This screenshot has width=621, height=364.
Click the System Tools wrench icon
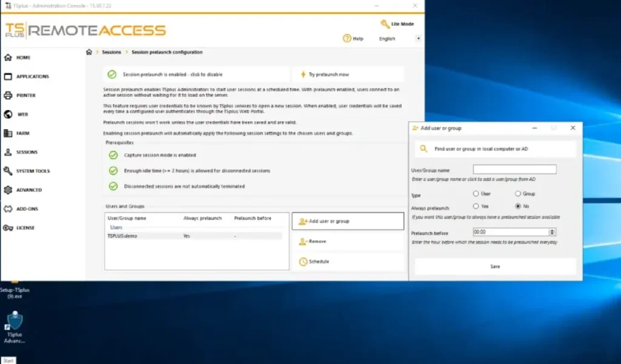click(8, 171)
